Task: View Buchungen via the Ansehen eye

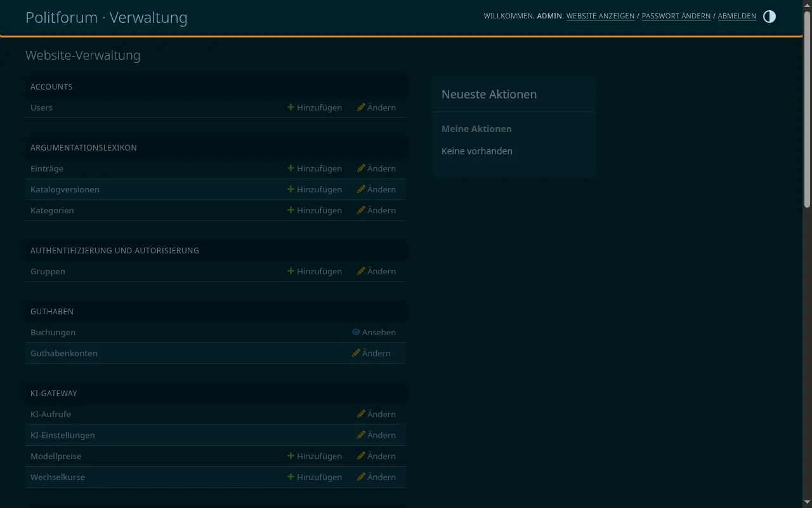Action: (374, 332)
